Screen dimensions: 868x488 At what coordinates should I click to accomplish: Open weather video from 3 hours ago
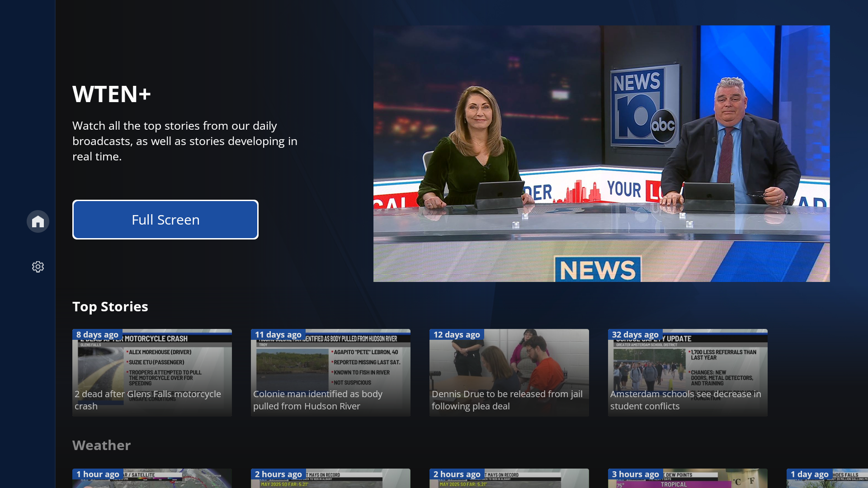pos(688,478)
